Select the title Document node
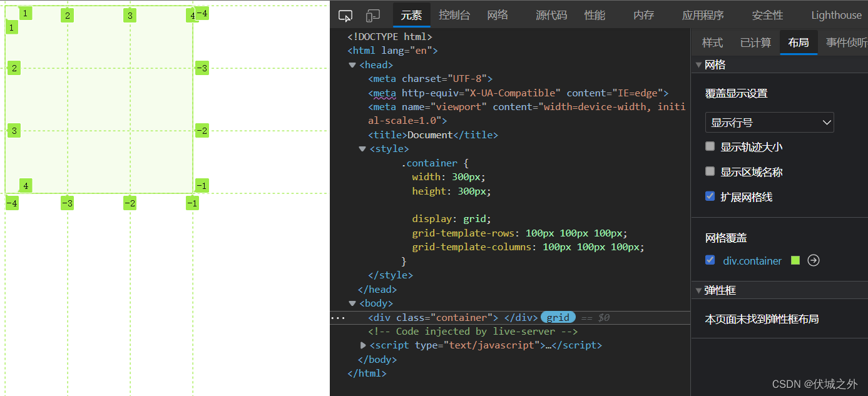 pos(433,135)
